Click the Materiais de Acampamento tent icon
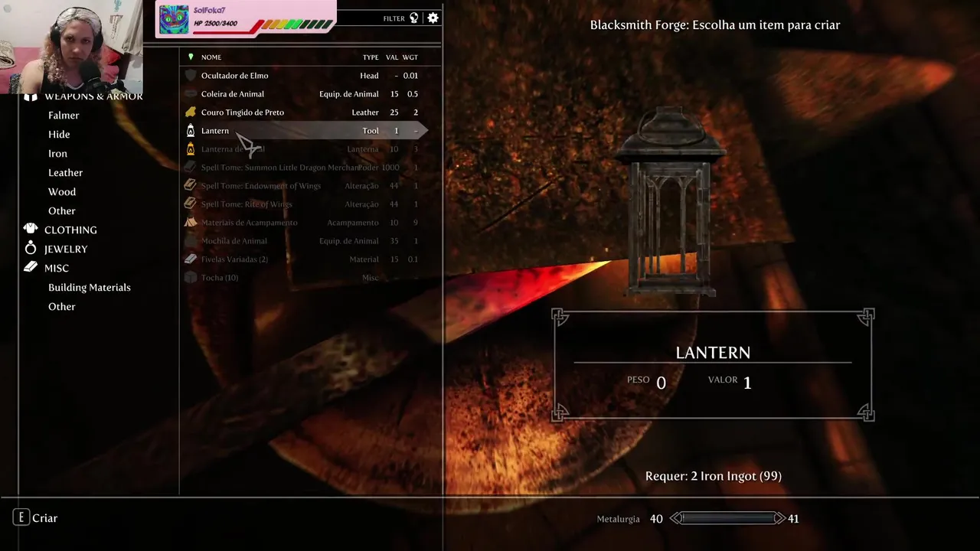Image resolution: width=980 pixels, height=551 pixels. [x=191, y=223]
